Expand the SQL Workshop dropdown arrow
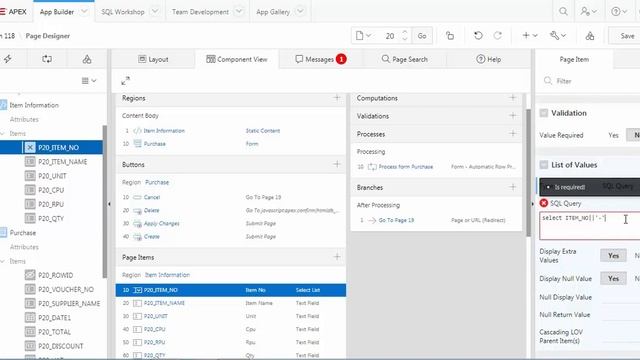This screenshot has width=640, height=360. [155, 11]
